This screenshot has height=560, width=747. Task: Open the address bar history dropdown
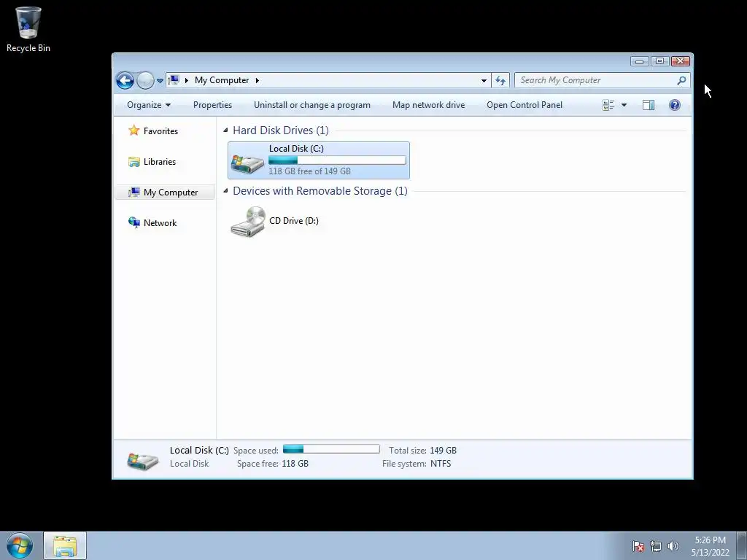(484, 80)
